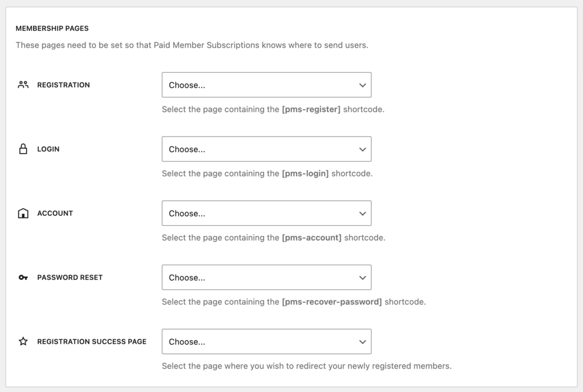Click the chevron on the Login dropdown

point(363,148)
